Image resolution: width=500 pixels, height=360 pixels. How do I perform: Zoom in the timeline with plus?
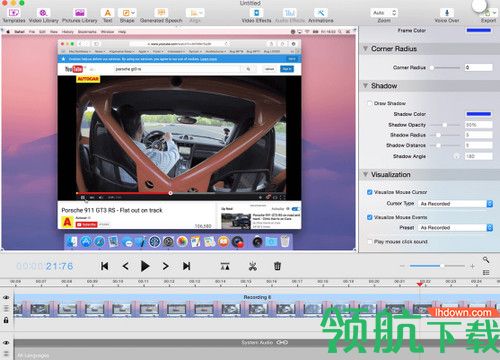[x=472, y=266]
